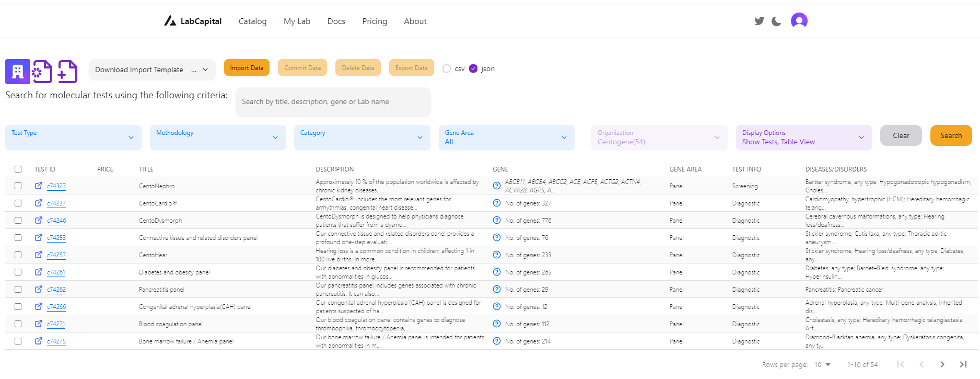Image resolution: width=980 pixels, height=379 pixels.
Task: Click the Delete Data button
Action: [358, 67]
